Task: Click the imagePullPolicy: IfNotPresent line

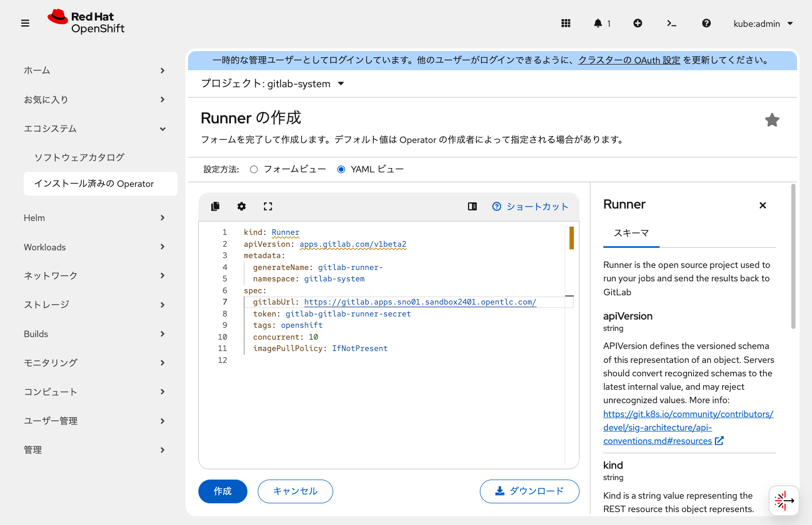Action: point(320,348)
